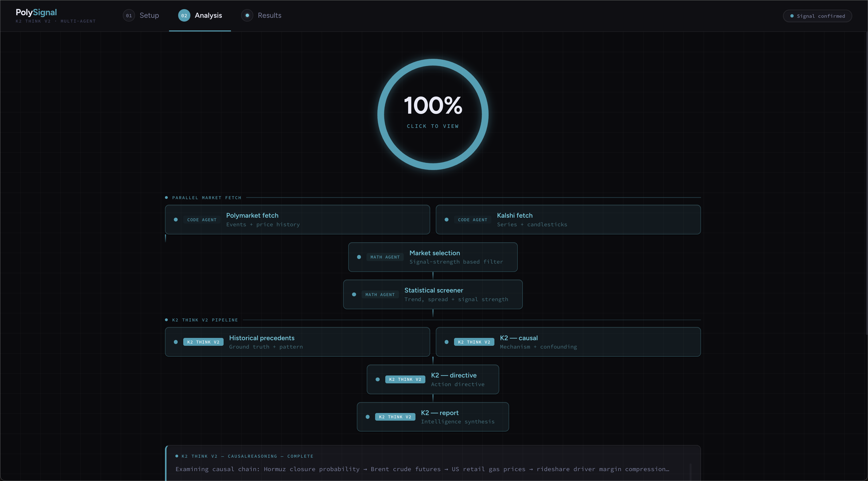Click the K2 — report node
Image resolution: width=868 pixels, height=481 pixels.
(x=433, y=417)
